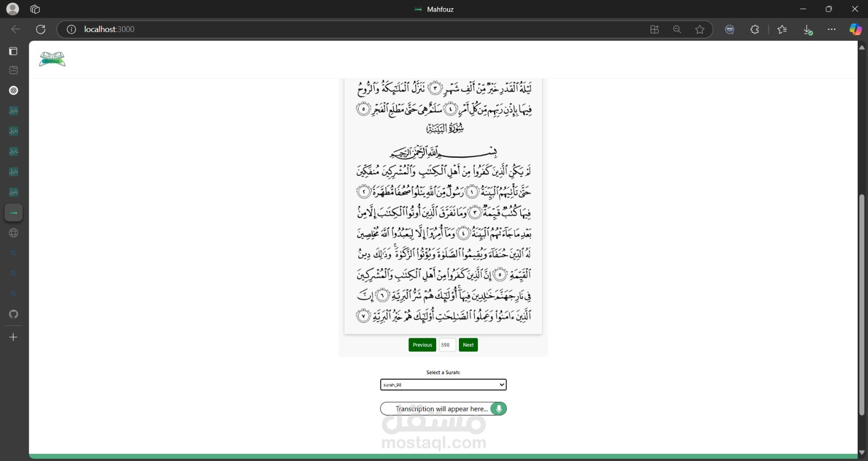Viewport: 868px width, 461px height.
Task: Click the zoom out magnifier in address bar
Action: 677,29
